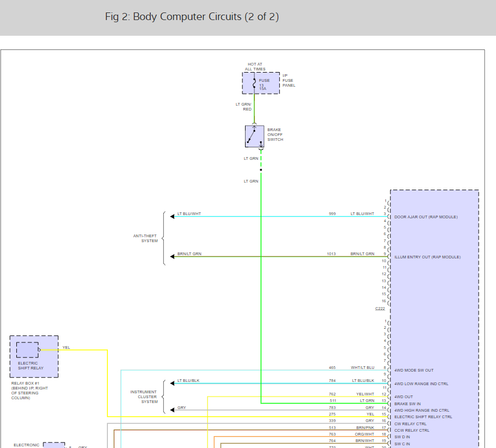The width and height of the screenshot is (496, 448).
Task: Click the ORG/WHT wire color label
Action: pyautogui.click(x=364, y=434)
